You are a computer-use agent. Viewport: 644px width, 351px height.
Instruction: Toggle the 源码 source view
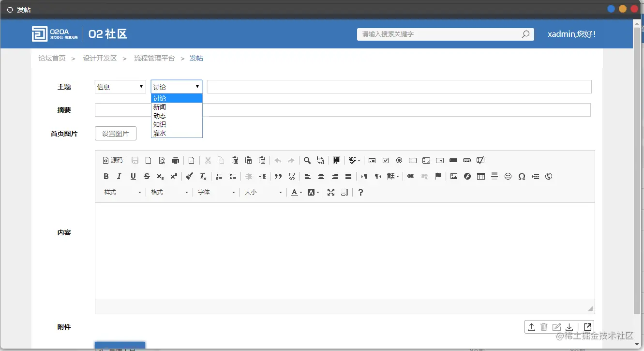(113, 160)
